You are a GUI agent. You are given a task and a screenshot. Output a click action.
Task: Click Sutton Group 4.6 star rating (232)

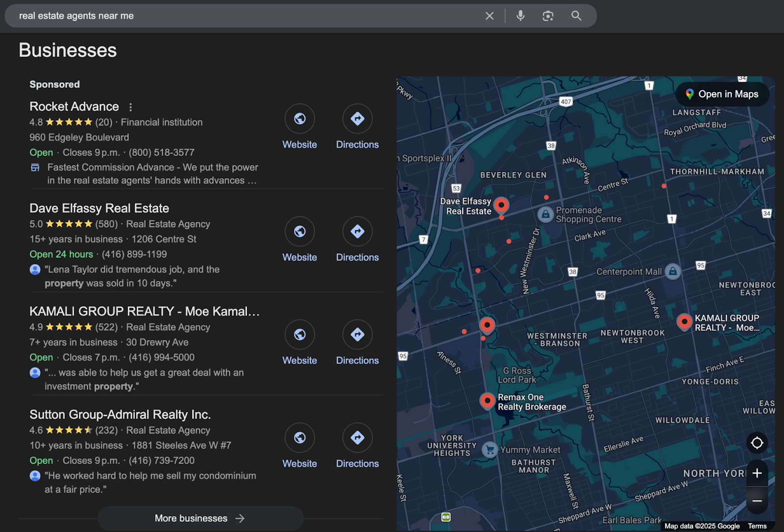[x=73, y=431]
